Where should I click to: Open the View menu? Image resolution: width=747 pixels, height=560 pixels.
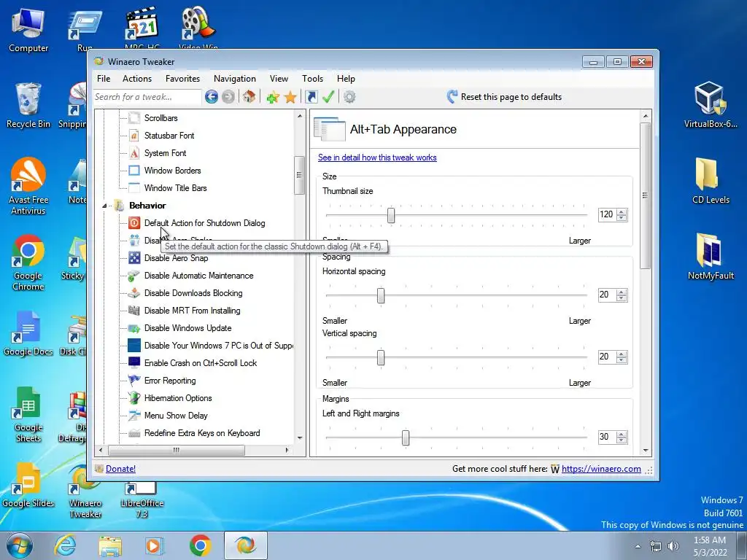pos(279,79)
